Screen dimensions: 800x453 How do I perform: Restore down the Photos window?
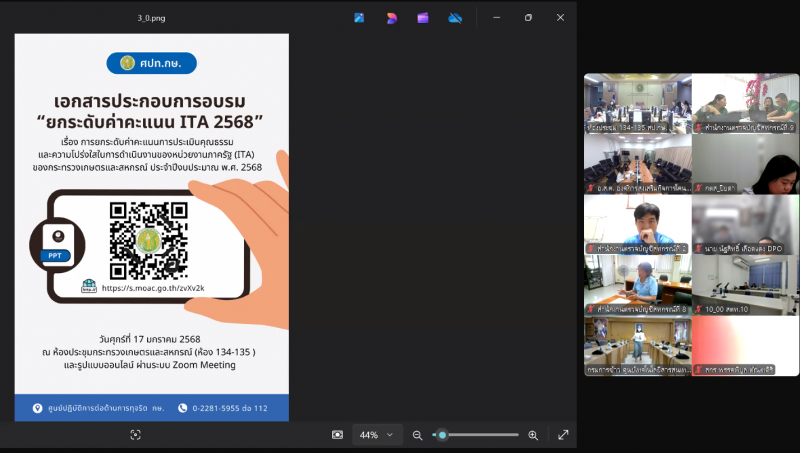pyautogui.click(x=528, y=17)
